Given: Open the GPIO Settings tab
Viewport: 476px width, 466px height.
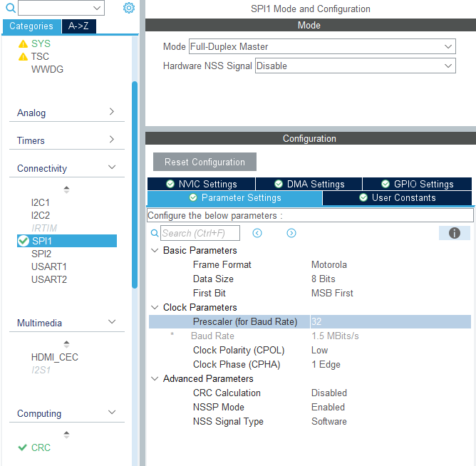Looking at the screenshot, I should point(417,184).
